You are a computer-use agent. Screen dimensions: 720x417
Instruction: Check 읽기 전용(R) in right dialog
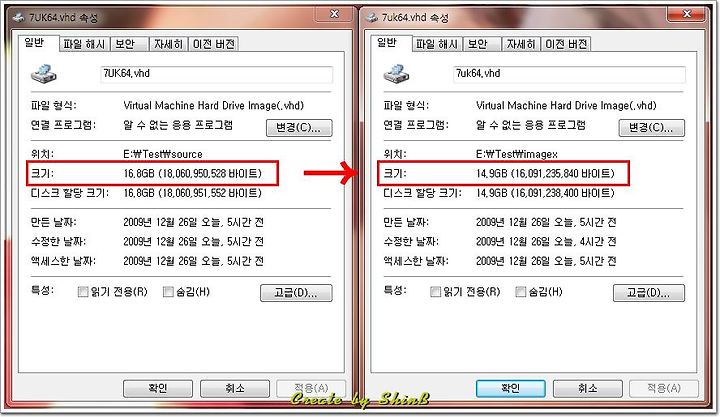point(435,292)
